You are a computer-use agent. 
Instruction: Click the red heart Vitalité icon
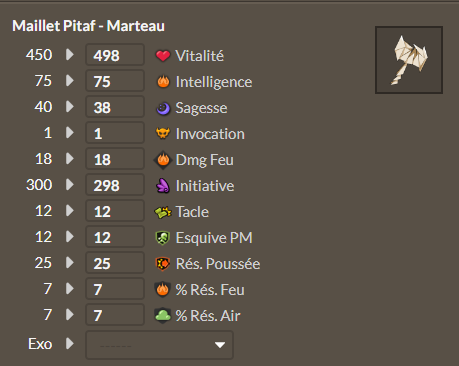[x=163, y=56]
